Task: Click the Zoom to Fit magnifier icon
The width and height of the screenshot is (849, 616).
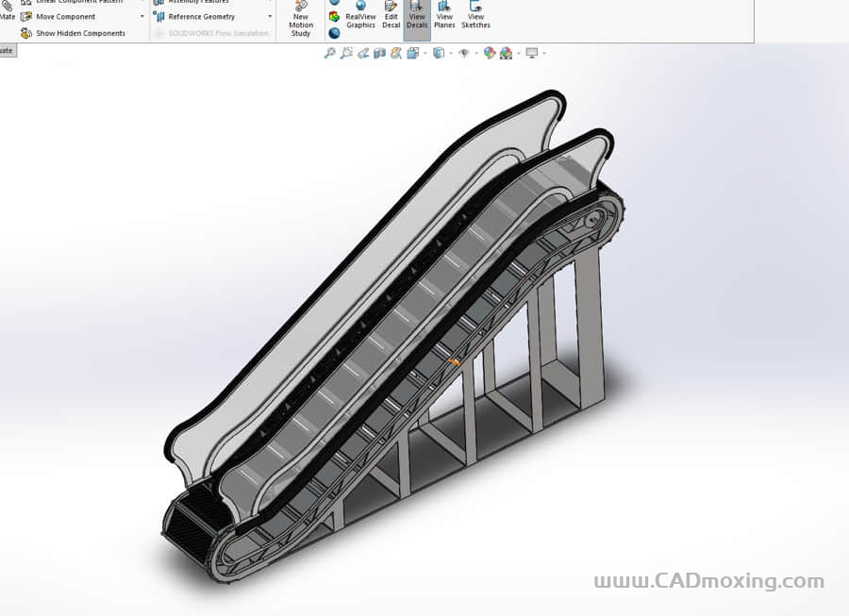Action: pyautogui.click(x=329, y=53)
